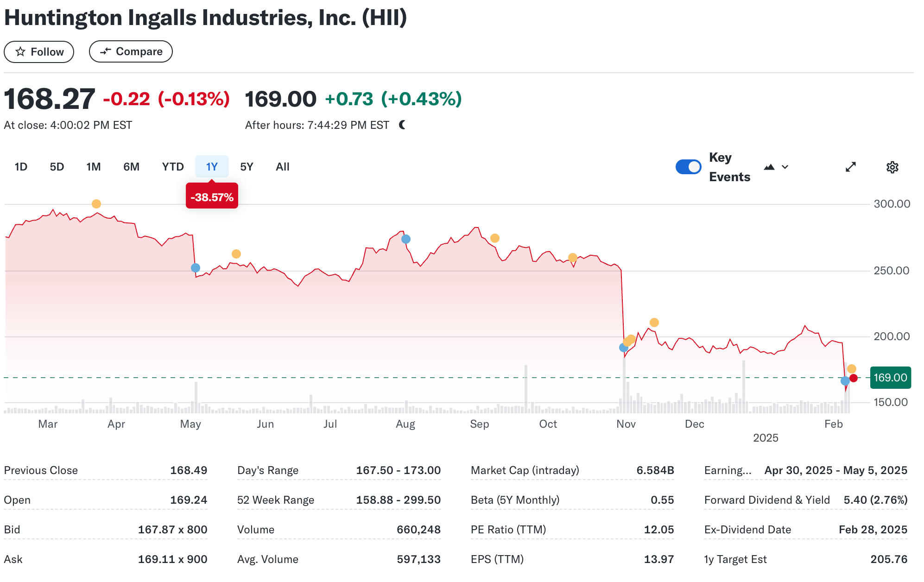Switch to the 1D range tab
Viewport: 924px width, 582px height.
[x=21, y=167]
